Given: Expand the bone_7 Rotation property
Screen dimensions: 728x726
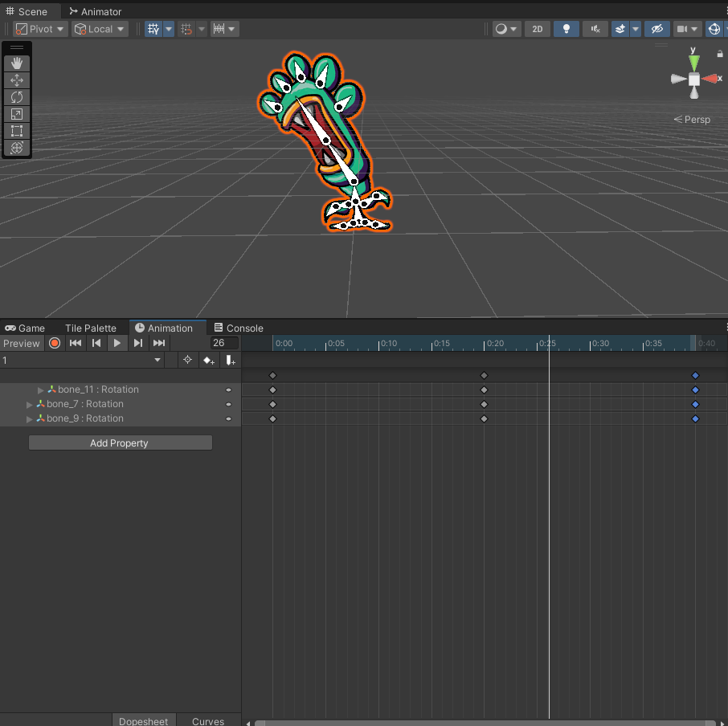Looking at the screenshot, I should 29,404.
